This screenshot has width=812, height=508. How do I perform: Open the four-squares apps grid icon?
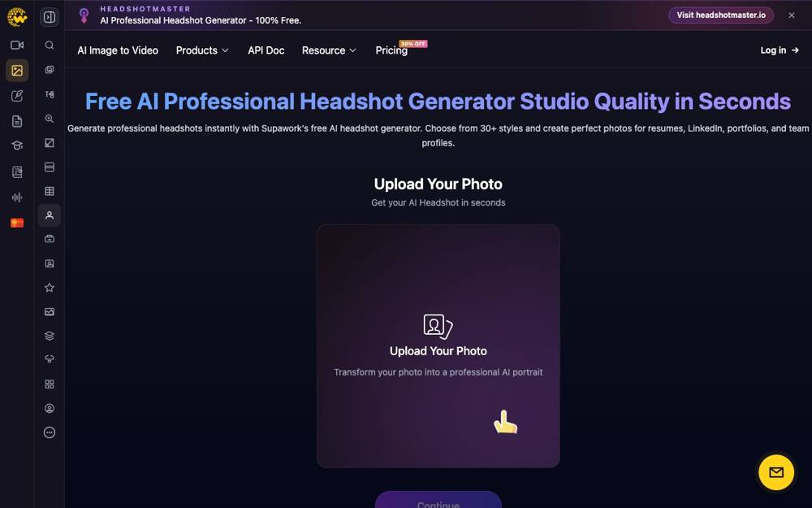[50, 384]
